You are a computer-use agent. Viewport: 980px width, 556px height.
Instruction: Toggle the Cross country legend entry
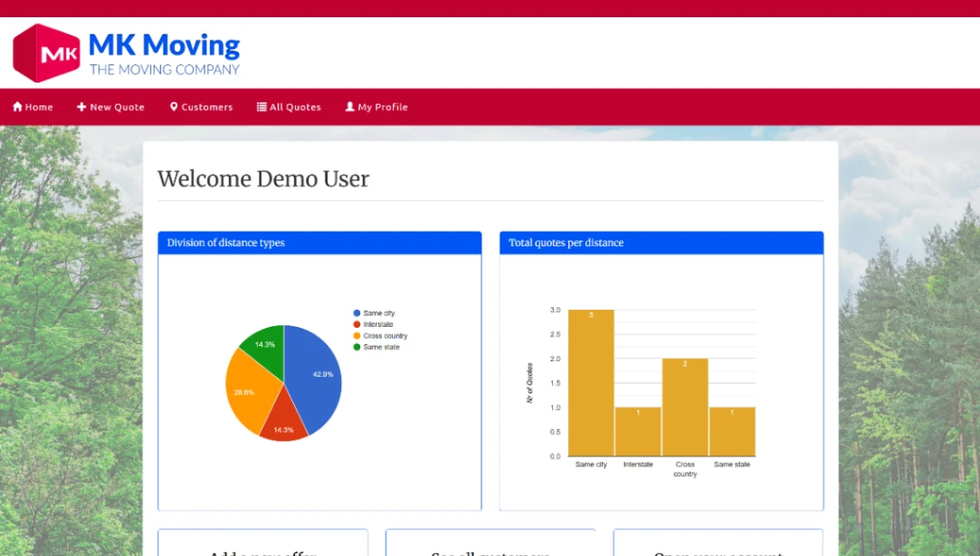[381, 335]
